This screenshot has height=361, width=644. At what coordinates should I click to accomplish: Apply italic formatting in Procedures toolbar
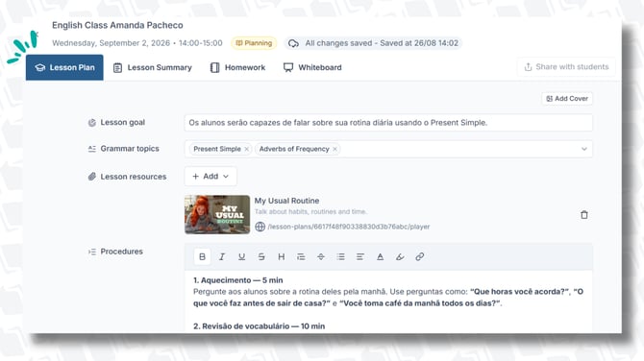pos(222,256)
